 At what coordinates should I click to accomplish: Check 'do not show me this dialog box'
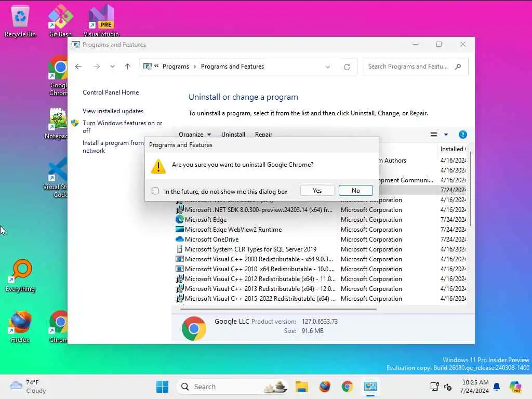coord(155,191)
